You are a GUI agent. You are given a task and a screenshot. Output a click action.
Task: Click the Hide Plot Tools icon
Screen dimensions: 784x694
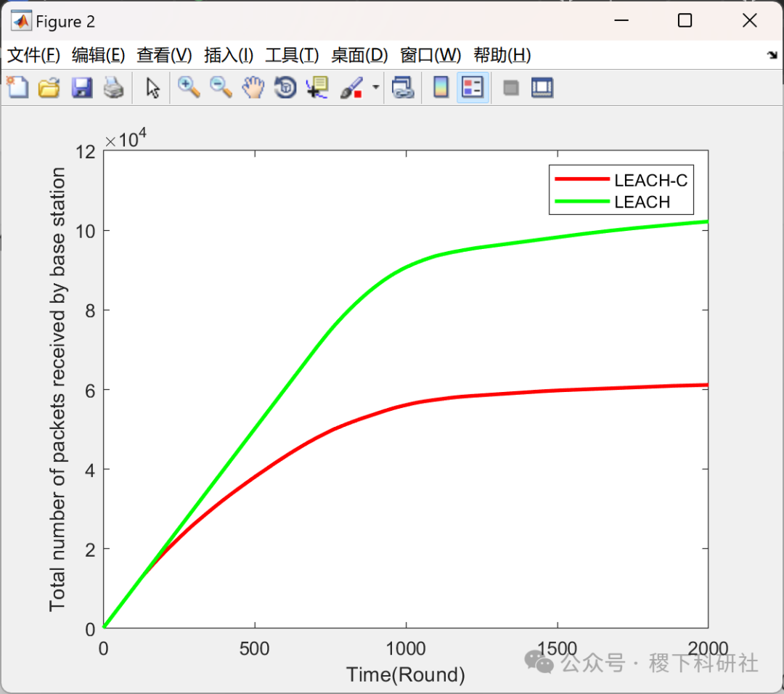pos(510,88)
